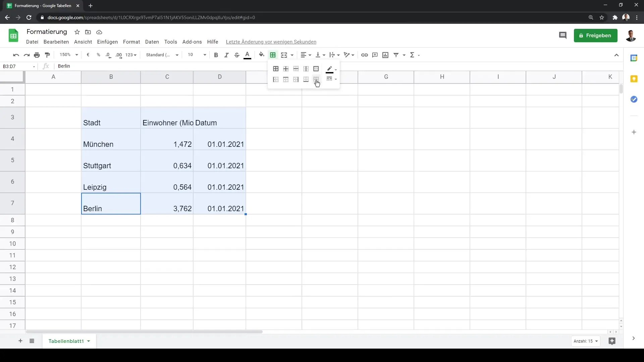This screenshot has height=362, width=644.
Task: Toggle strikethrough formatting
Action: 237,55
